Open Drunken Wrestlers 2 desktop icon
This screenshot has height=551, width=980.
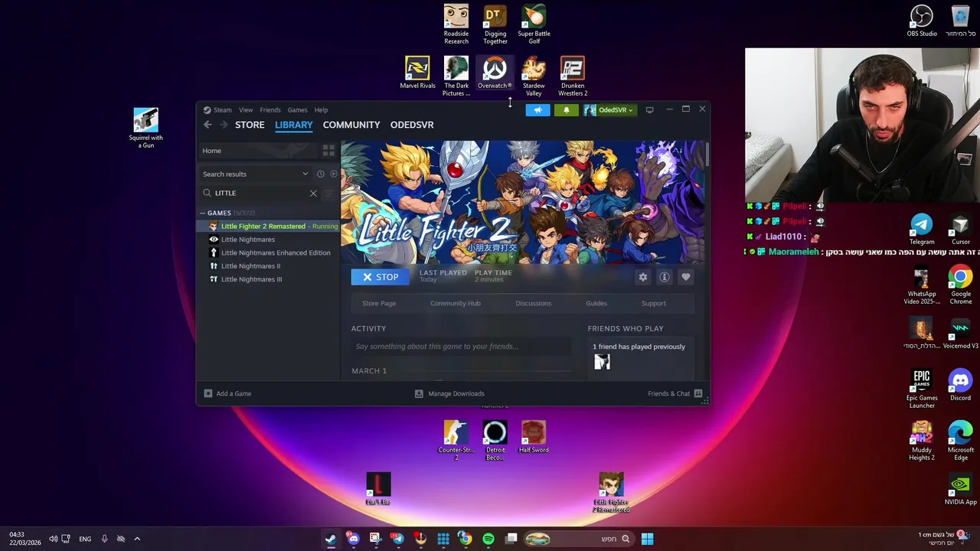573,76
